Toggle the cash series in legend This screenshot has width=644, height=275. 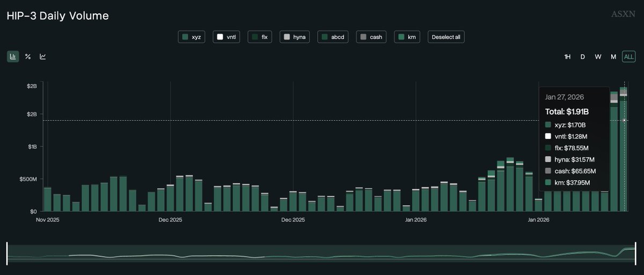pos(371,37)
